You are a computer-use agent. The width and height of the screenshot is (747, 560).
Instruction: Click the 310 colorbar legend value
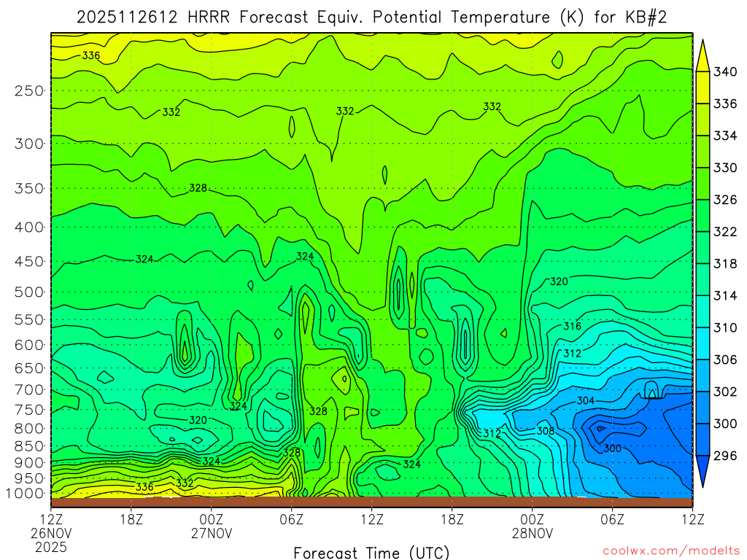(x=725, y=328)
